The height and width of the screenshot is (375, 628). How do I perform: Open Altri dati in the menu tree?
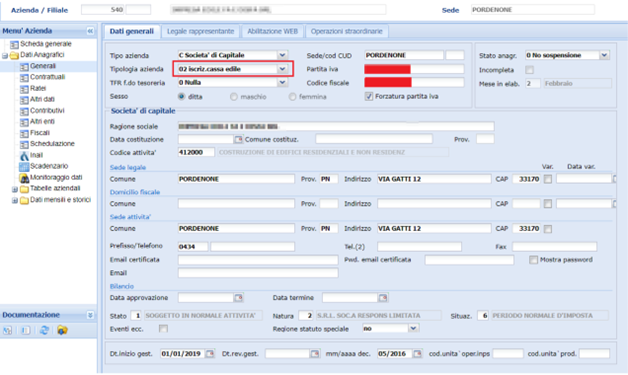42,99
